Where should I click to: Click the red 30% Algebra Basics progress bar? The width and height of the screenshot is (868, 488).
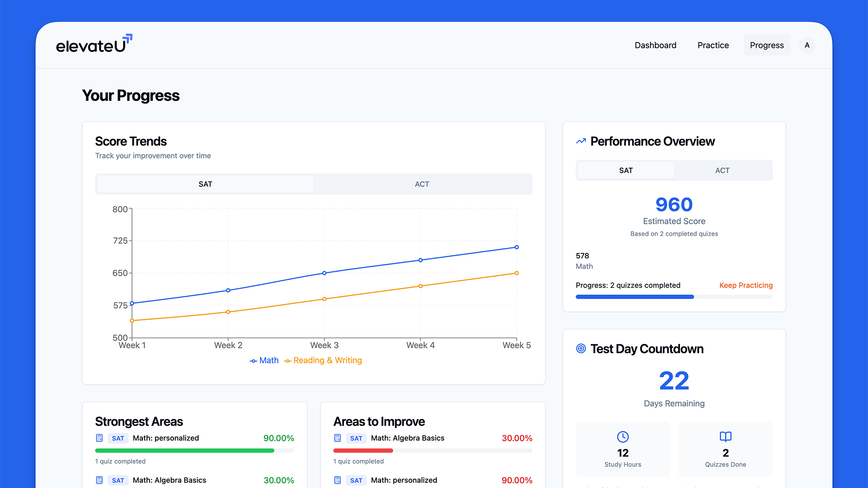coord(433,450)
